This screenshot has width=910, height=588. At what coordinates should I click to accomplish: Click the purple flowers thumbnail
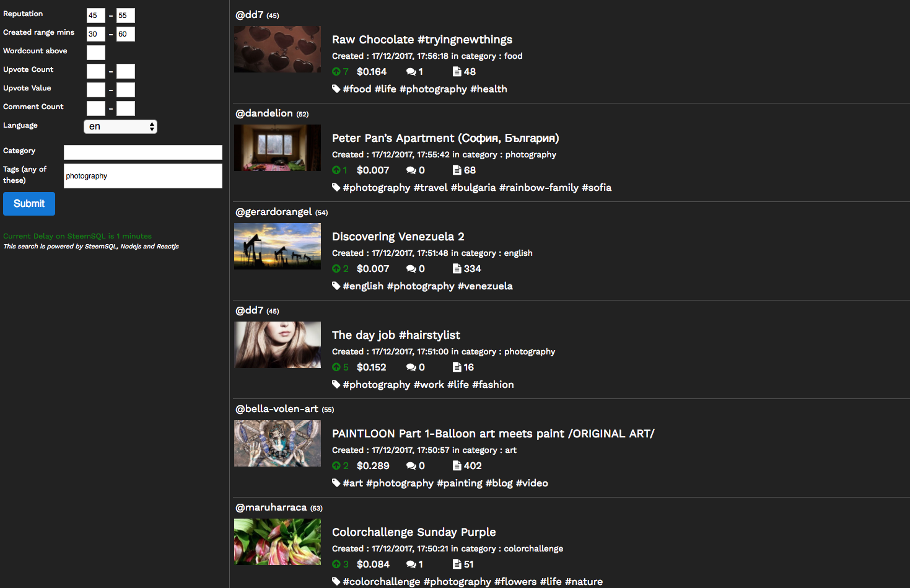(x=278, y=542)
